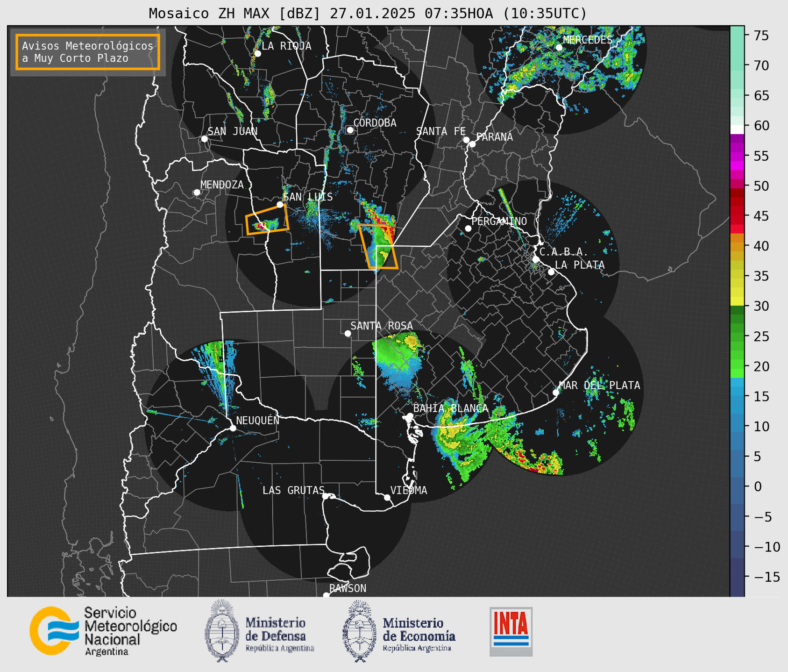Click the LAS GRUTAS label text
This screenshot has height=672, width=788.
tap(293, 490)
